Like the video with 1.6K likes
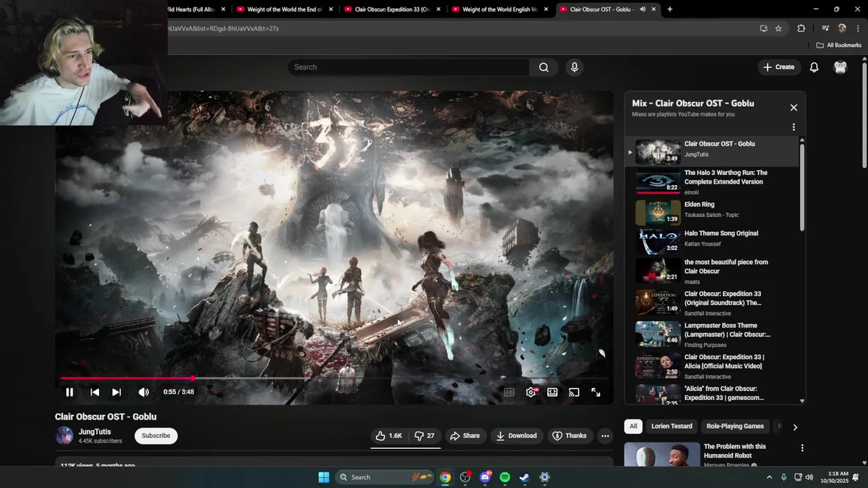The height and width of the screenshot is (488, 868). point(389,436)
